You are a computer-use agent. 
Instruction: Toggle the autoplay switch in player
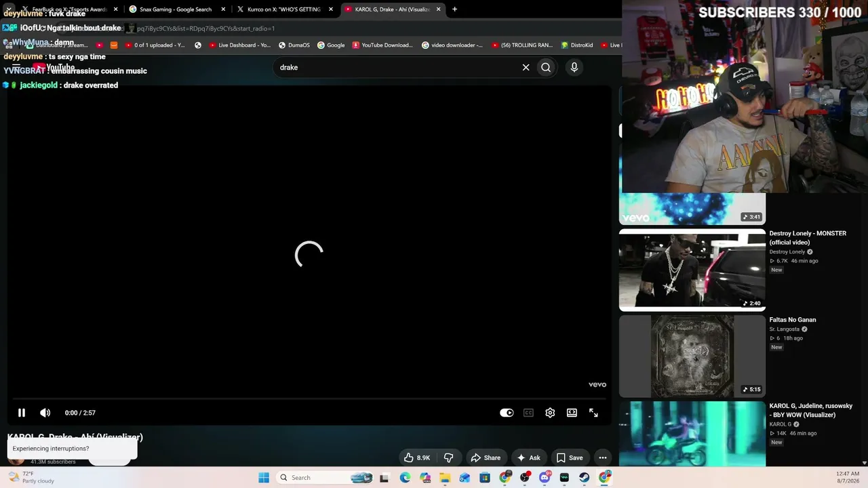point(507,413)
